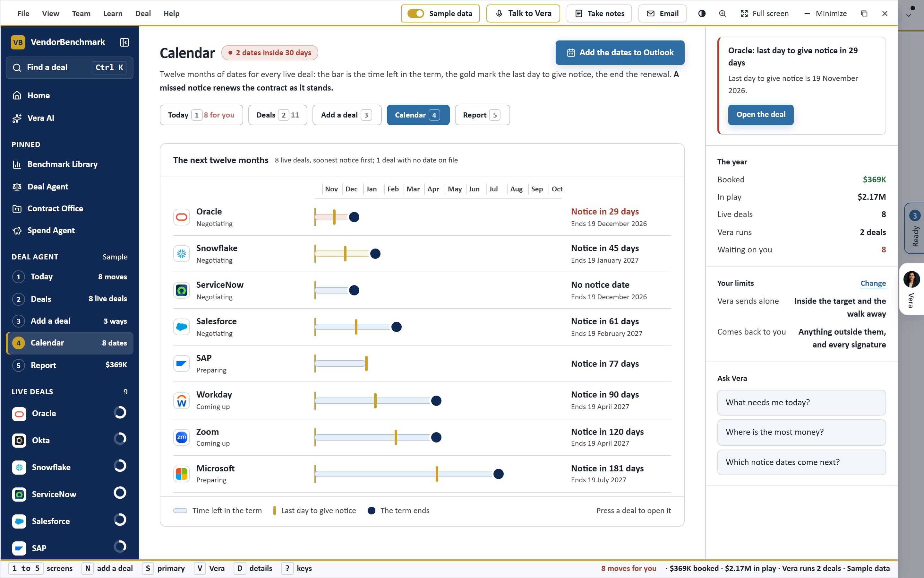Image resolution: width=924 pixels, height=578 pixels.
Task: Click Oracle term end marker on timeline
Action: pyautogui.click(x=354, y=217)
